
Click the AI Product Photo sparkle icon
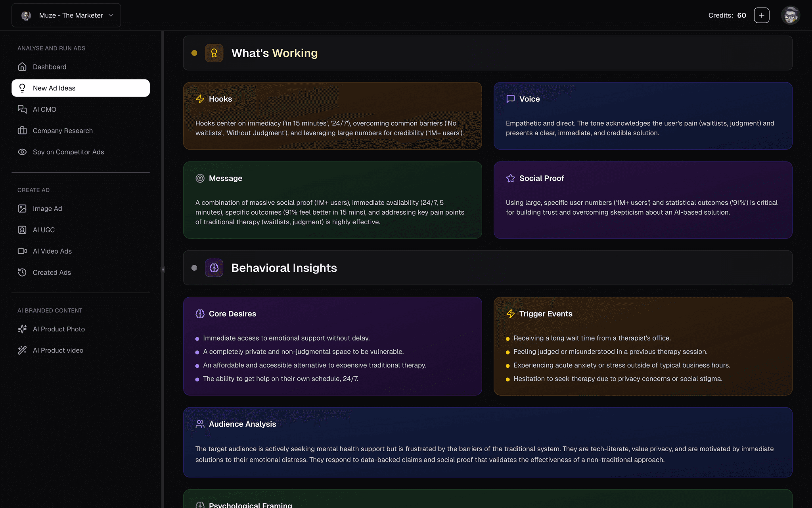(22, 329)
